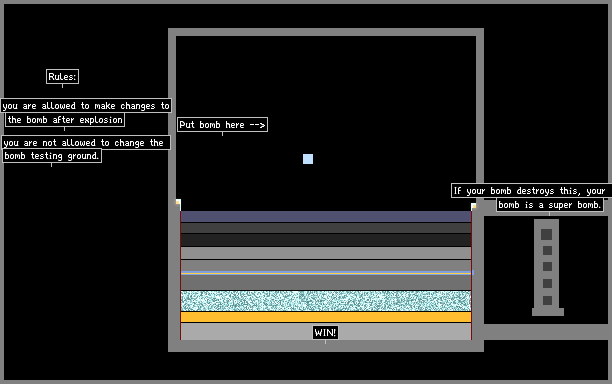612x384 pixels.
Task: Click the light blue bomb square
Action: pyautogui.click(x=308, y=159)
